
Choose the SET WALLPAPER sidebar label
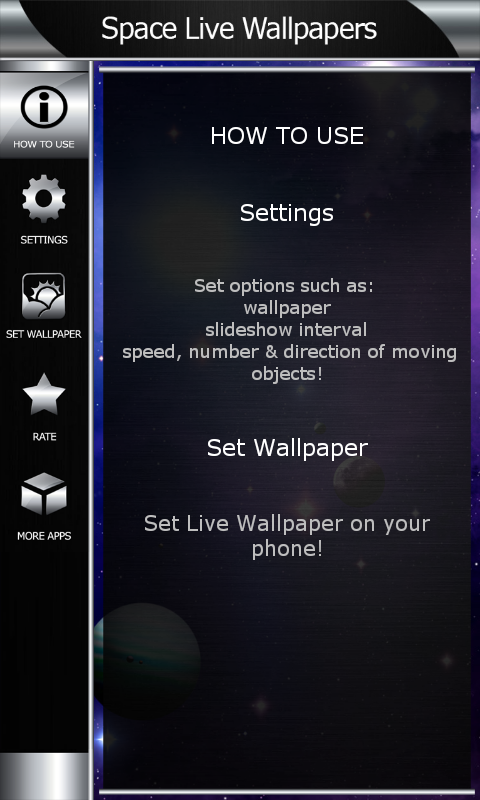[44, 335]
